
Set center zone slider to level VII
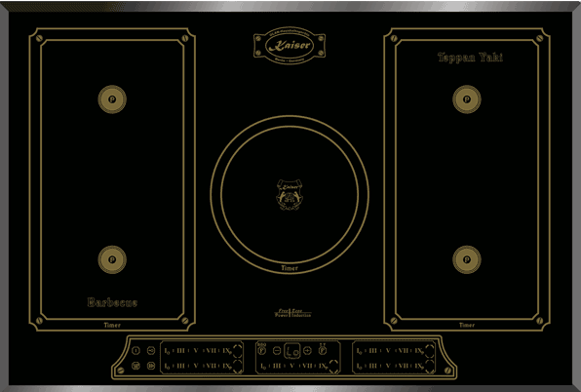pyautogui.click(x=307, y=366)
